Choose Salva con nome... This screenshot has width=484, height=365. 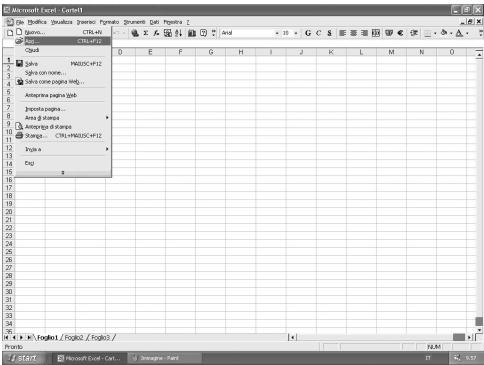click(x=63, y=73)
